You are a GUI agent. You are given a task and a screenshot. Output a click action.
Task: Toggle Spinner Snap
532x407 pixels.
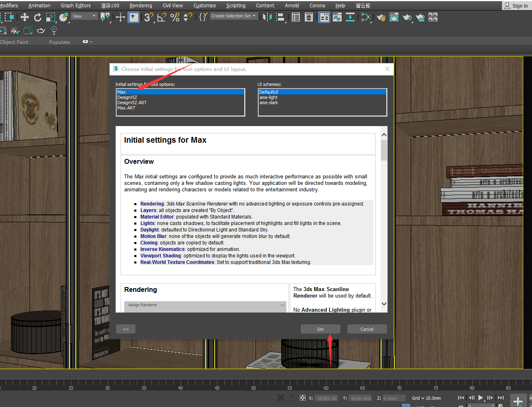(x=187, y=17)
